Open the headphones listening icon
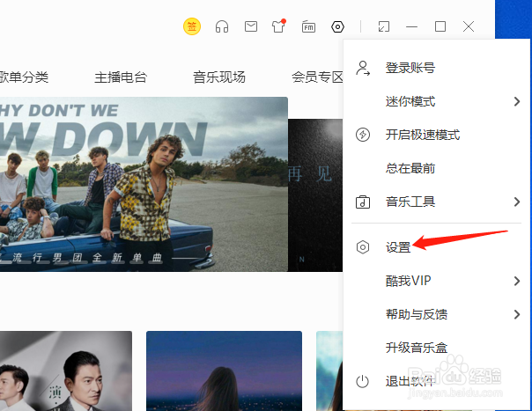Image resolution: width=532 pixels, height=411 pixels. pyautogui.click(x=222, y=26)
